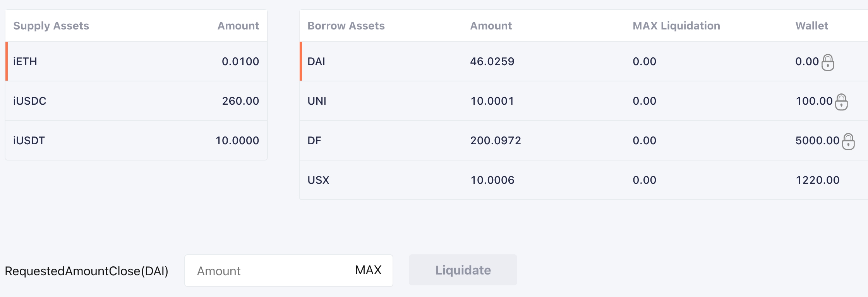The height and width of the screenshot is (297, 868).
Task: Click the DAI borrow amount 46.0259
Action: 492,61
